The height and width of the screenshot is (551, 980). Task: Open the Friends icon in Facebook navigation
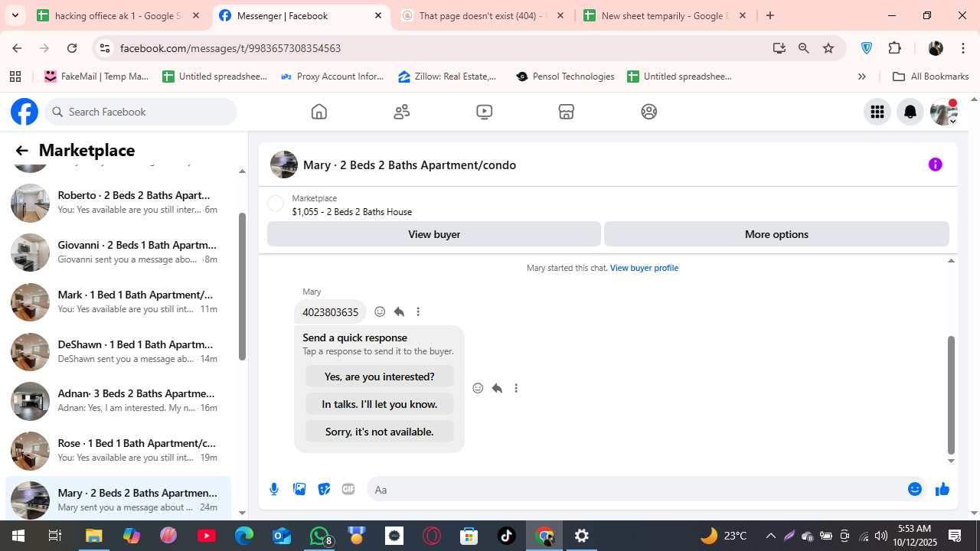point(402,112)
